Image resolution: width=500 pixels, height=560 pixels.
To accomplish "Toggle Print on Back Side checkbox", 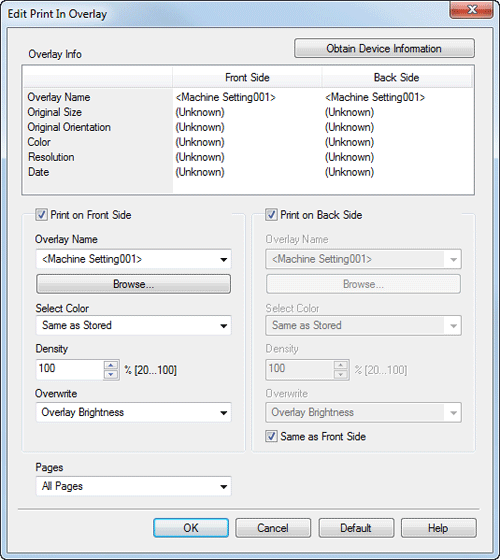I will pyautogui.click(x=271, y=215).
